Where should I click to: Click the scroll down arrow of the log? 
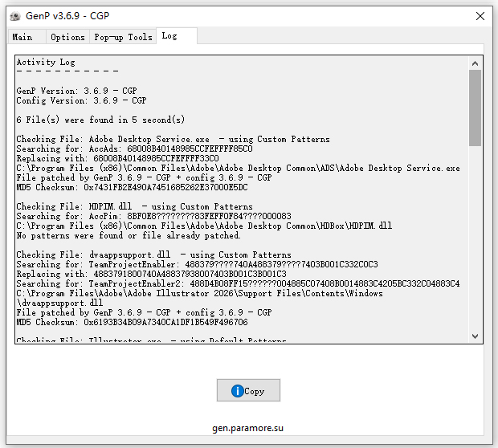coord(475,336)
